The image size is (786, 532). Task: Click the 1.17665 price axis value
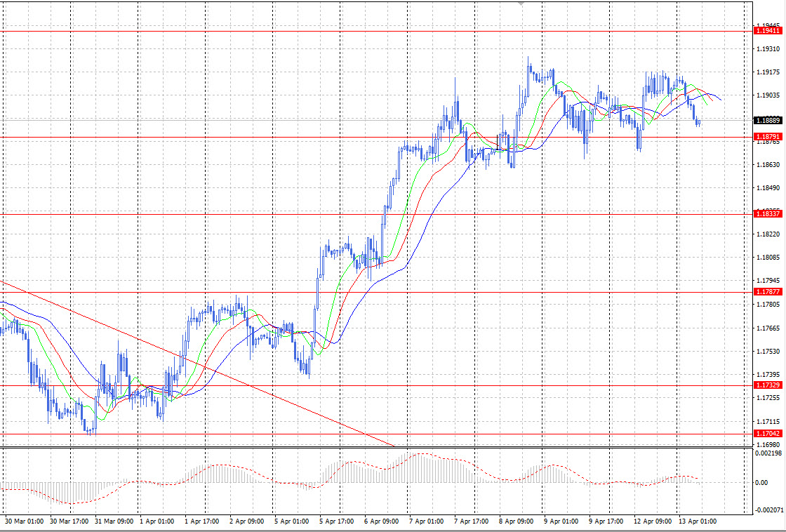(x=768, y=328)
